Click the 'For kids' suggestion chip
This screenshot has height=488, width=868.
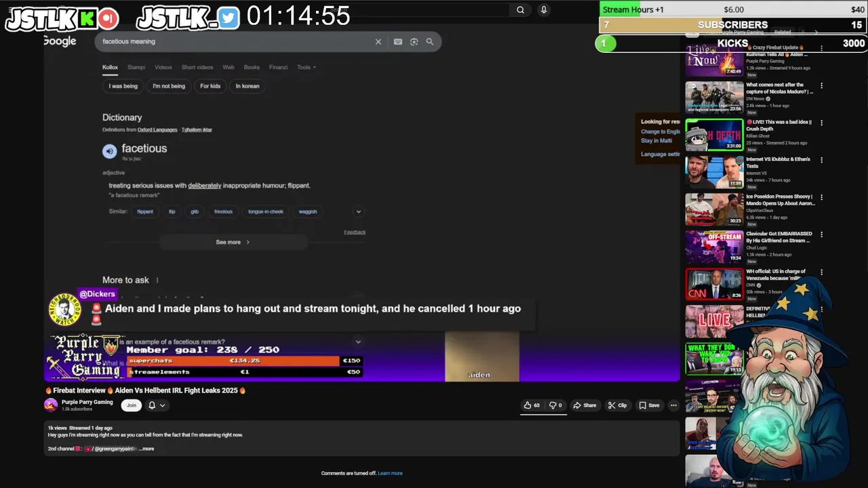210,86
